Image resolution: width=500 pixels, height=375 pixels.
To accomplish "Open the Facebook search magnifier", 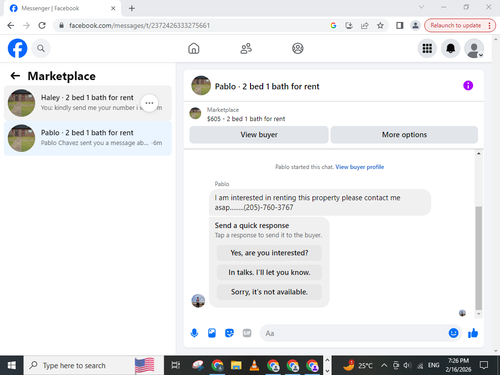I will coord(41,49).
